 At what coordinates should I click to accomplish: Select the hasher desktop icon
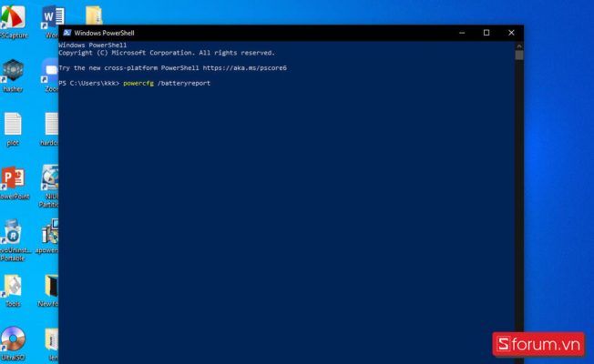(x=13, y=71)
